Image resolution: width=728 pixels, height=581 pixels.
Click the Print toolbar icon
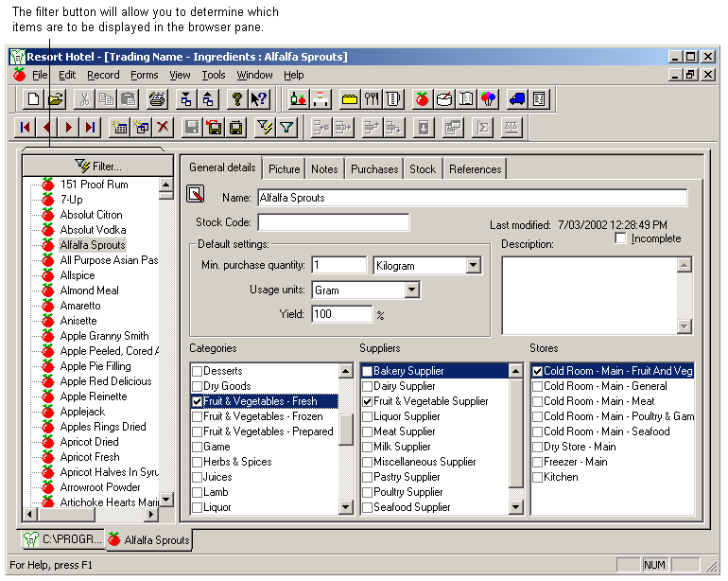click(157, 99)
